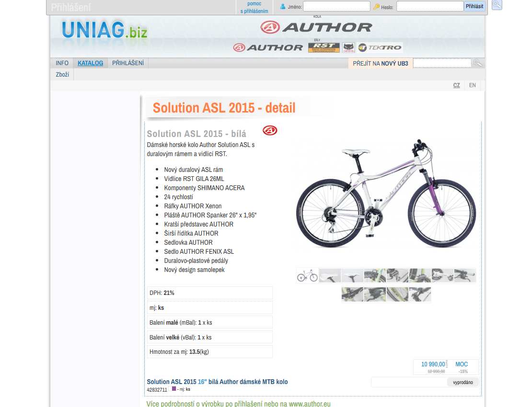
Task: Switch language to EN
Action: [x=472, y=85]
